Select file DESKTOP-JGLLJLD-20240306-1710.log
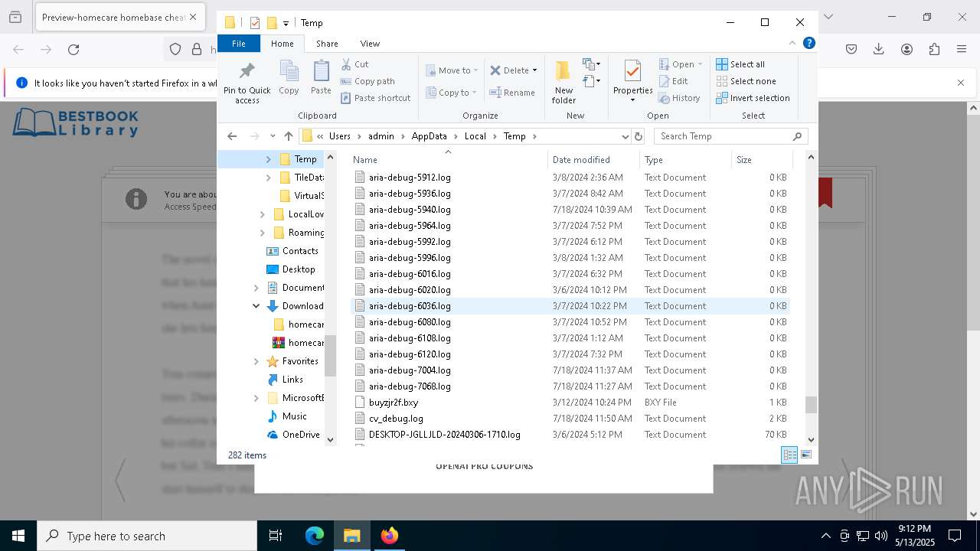 pos(444,435)
